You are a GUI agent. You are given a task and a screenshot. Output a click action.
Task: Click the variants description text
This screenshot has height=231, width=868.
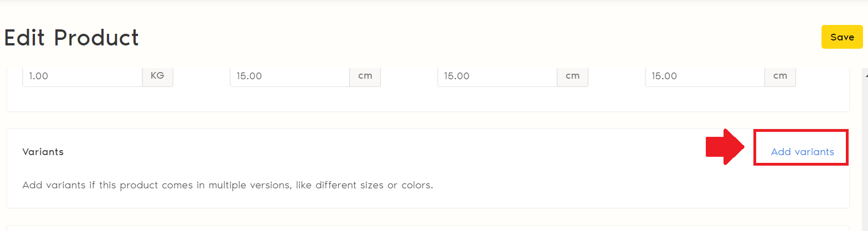[x=227, y=185]
